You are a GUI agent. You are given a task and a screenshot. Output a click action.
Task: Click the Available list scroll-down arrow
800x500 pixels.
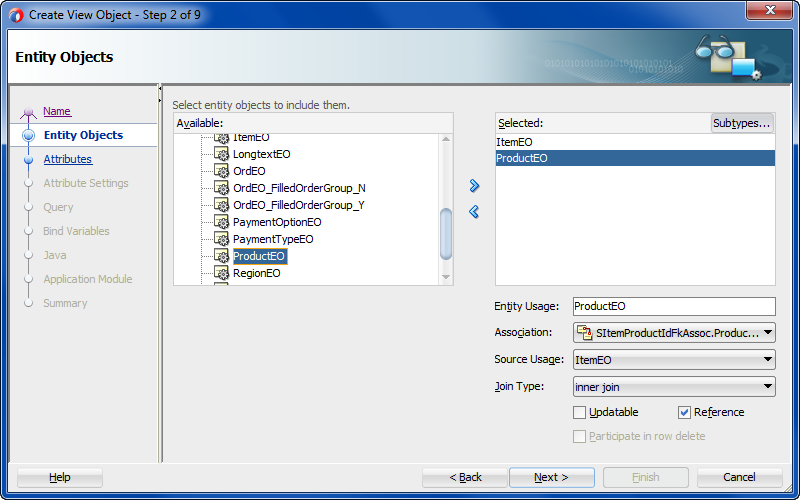(x=446, y=278)
